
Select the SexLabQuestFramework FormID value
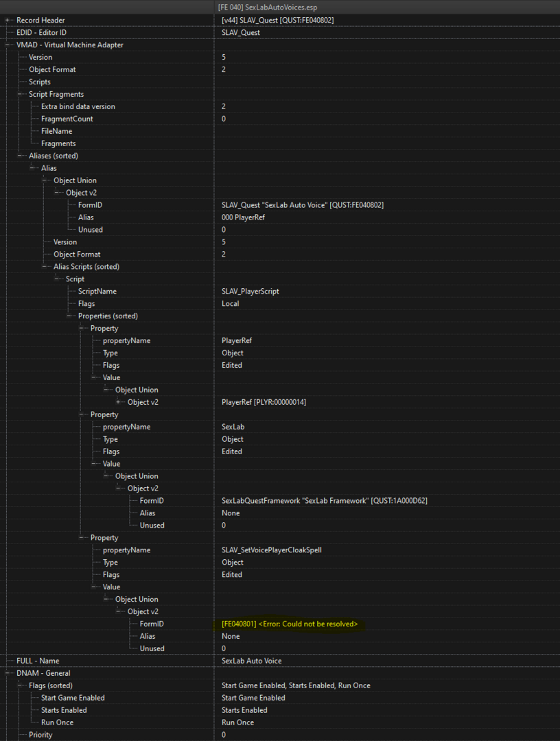pos(324,500)
